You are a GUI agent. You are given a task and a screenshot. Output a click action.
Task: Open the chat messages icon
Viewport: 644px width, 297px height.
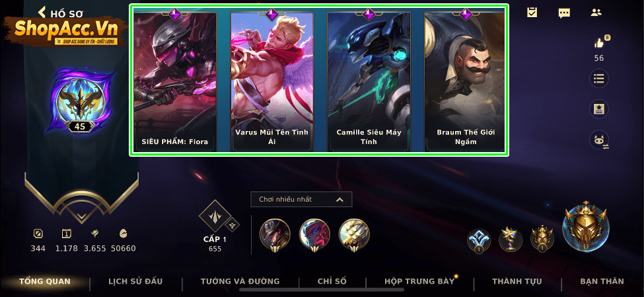564,13
